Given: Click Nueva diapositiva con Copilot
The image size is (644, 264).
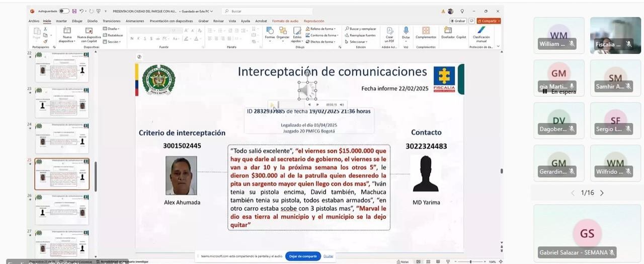Looking at the screenshot, I should [89, 35].
